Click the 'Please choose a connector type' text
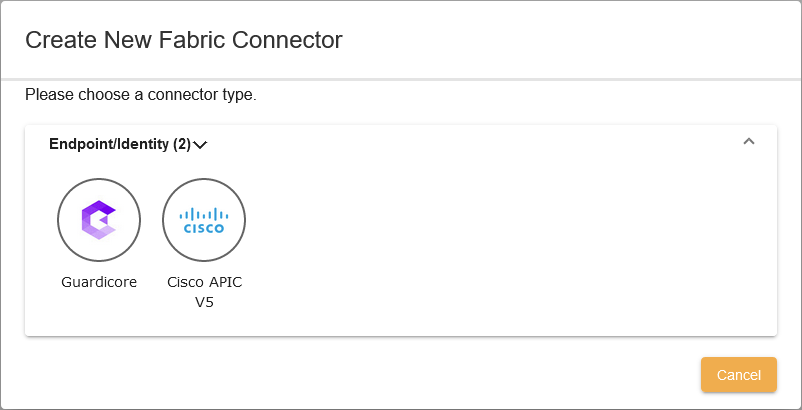Viewport: 802px width, 410px height. pyautogui.click(x=141, y=96)
